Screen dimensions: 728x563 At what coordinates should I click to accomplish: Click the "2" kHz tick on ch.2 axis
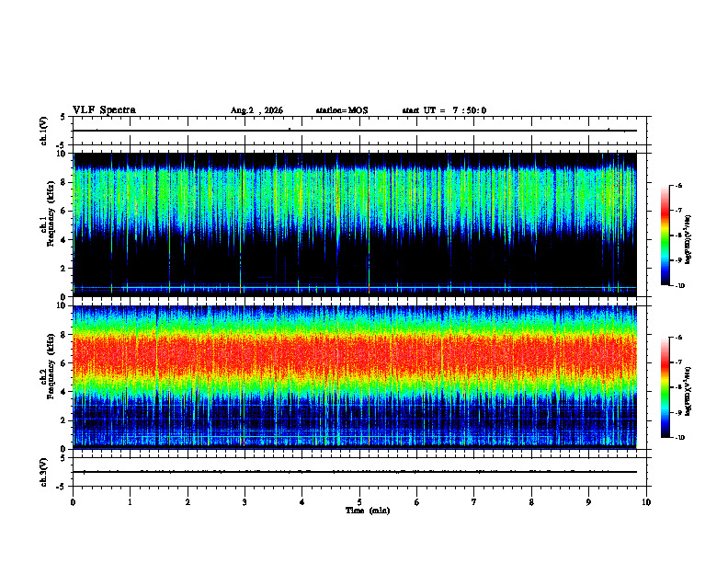[x=63, y=420]
